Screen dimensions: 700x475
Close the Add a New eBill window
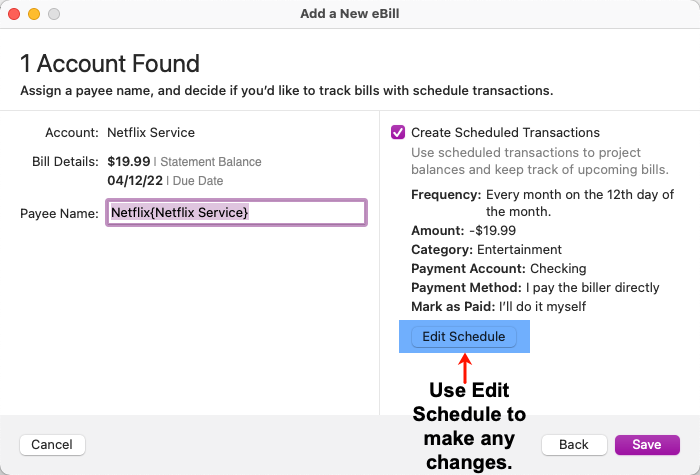pos(14,14)
